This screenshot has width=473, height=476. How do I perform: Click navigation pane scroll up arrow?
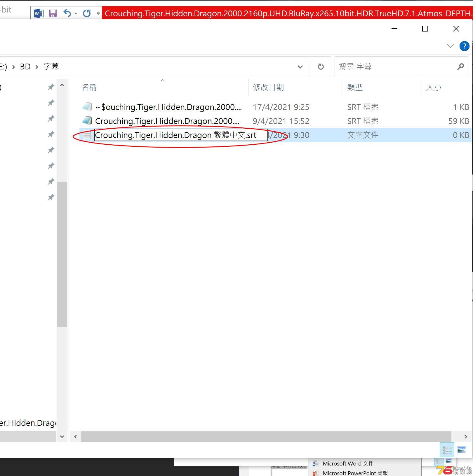[62, 85]
